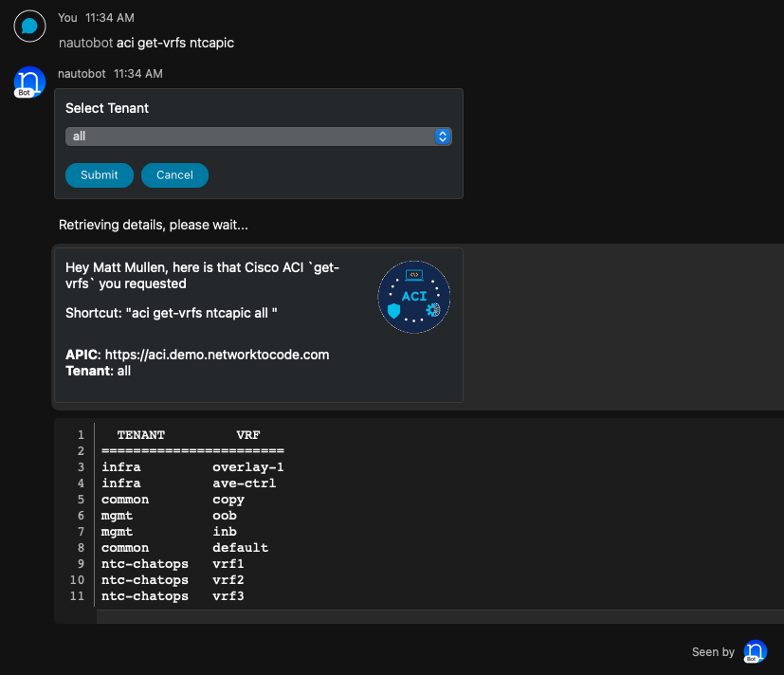The image size is (784, 675).
Task: Click ntc-chatops tenant on line 9
Action: pyautogui.click(x=145, y=563)
